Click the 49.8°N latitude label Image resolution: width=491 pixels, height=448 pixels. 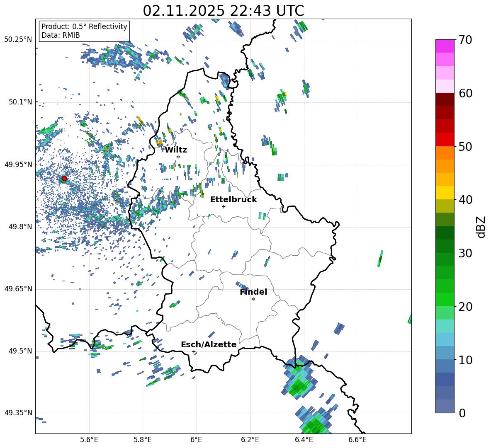click(20, 227)
